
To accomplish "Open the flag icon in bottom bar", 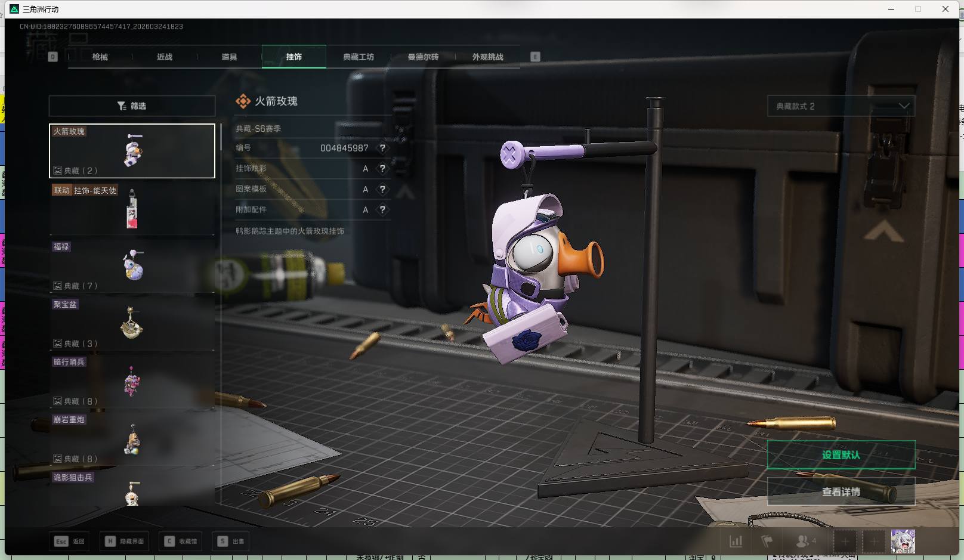I will point(767,542).
